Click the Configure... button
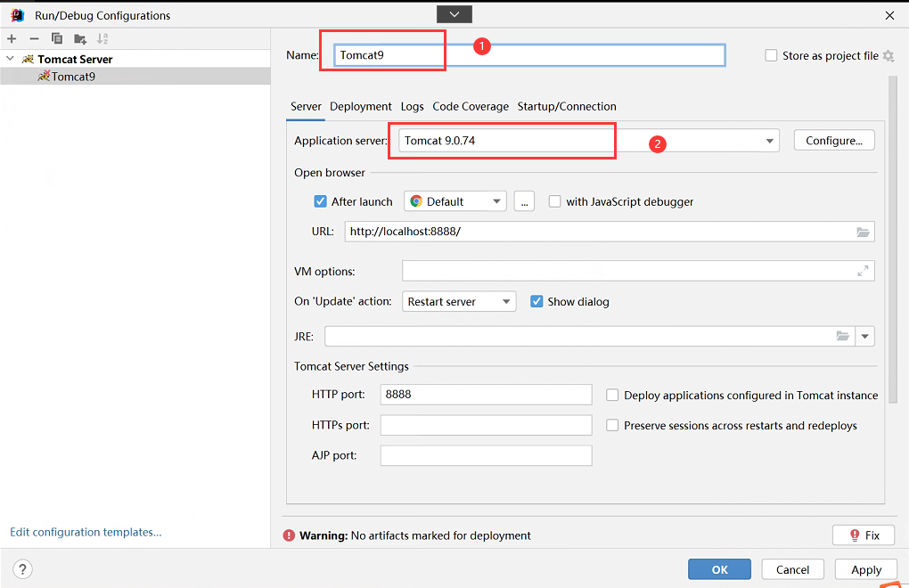Image resolution: width=909 pixels, height=588 pixels. [833, 141]
